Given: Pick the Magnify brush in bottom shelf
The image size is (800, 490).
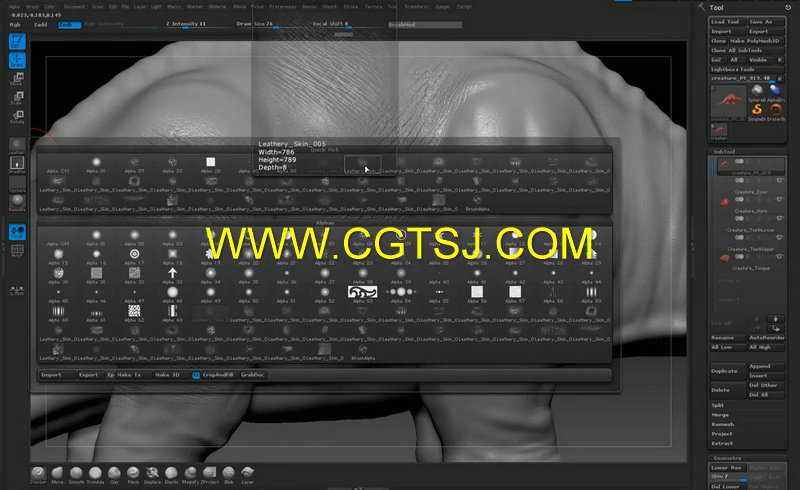Looking at the screenshot, I should coord(190,475).
